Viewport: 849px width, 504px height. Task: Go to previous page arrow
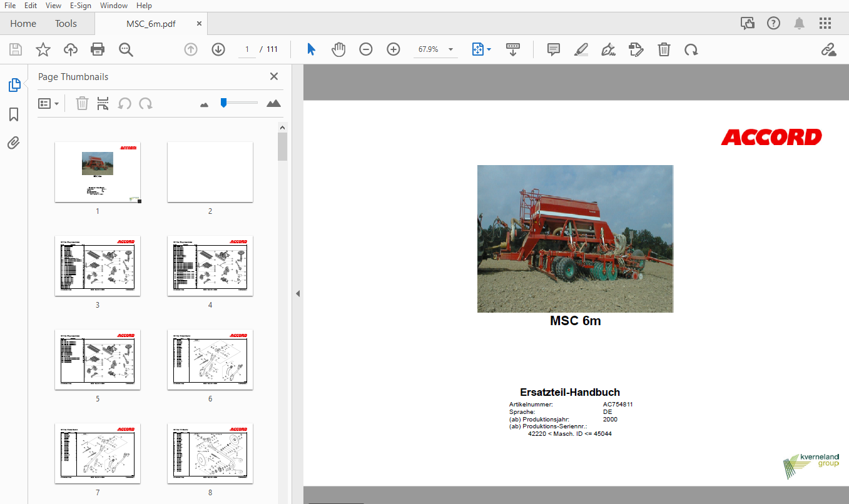(191, 49)
